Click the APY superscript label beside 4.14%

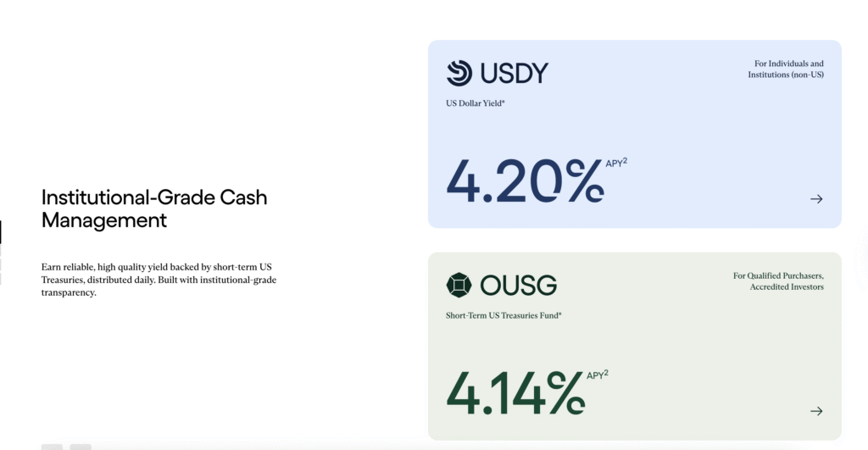(x=598, y=375)
